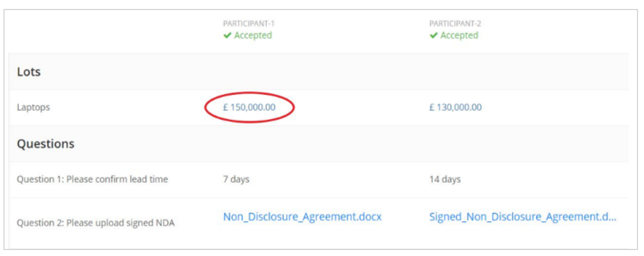Screen dimensions: 644x256
Task: Click the green checkmark under PARTICIPANT-2
Action: [433, 35]
